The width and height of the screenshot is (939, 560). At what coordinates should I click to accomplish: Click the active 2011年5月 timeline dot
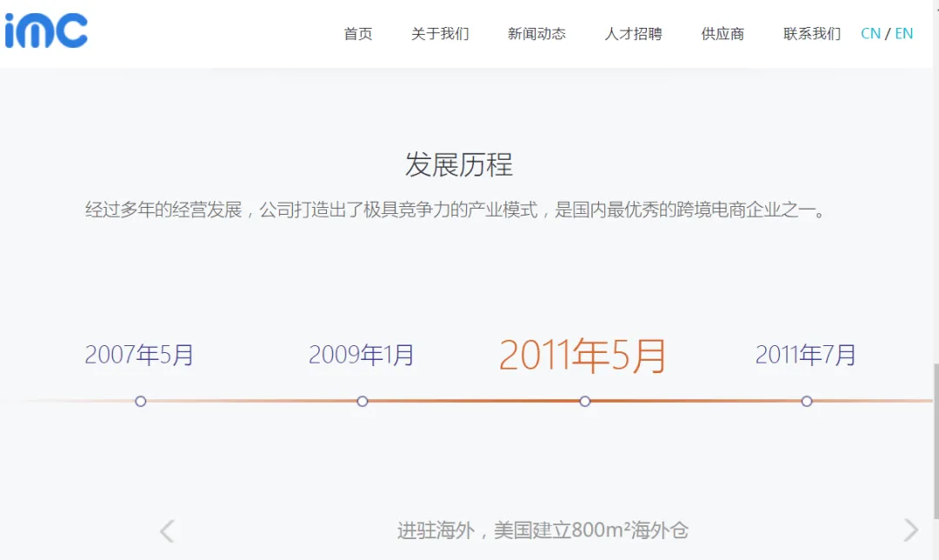tap(585, 401)
